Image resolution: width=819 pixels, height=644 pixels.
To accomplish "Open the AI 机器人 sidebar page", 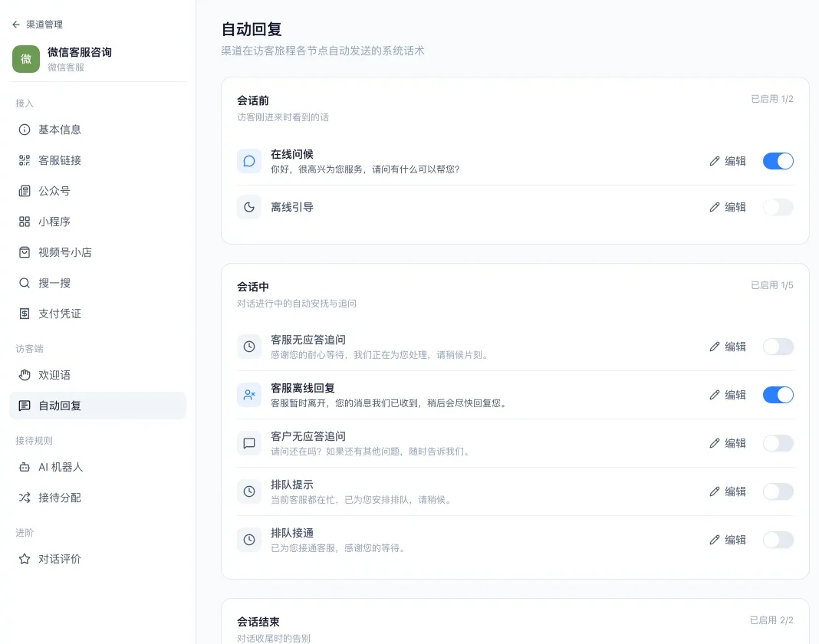I will coord(97,467).
